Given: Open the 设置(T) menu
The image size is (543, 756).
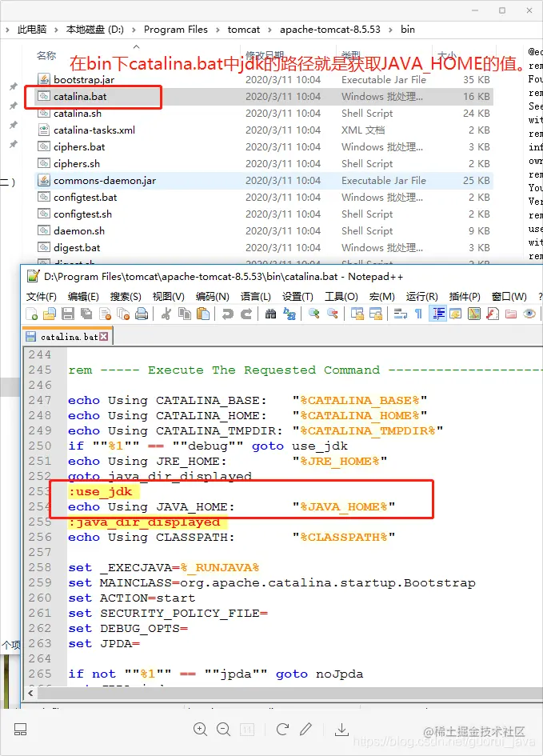Looking at the screenshot, I should 297,297.
